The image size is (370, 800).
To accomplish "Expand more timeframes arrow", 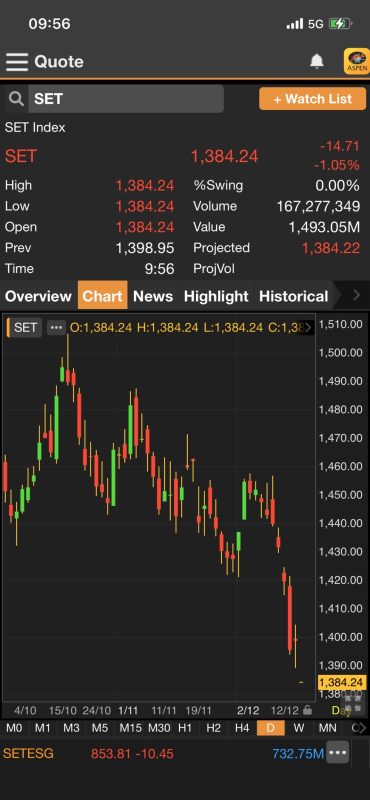I will pos(360,728).
